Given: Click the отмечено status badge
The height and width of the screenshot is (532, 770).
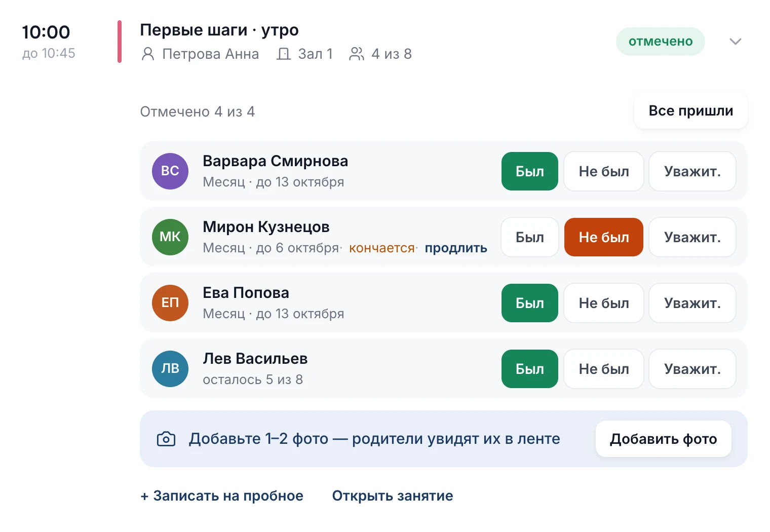Looking at the screenshot, I should (661, 42).
